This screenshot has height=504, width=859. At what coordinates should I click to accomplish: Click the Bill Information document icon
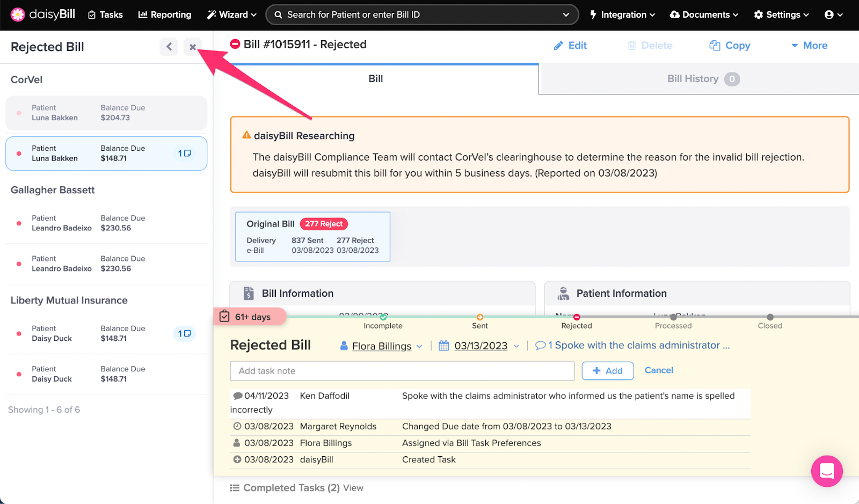249,293
